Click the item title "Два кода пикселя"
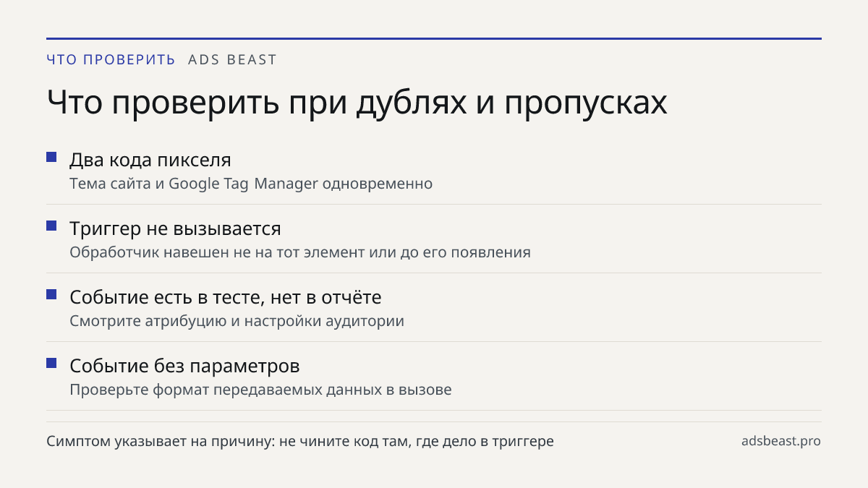This screenshot has width=868, height=488. point(150,160)
